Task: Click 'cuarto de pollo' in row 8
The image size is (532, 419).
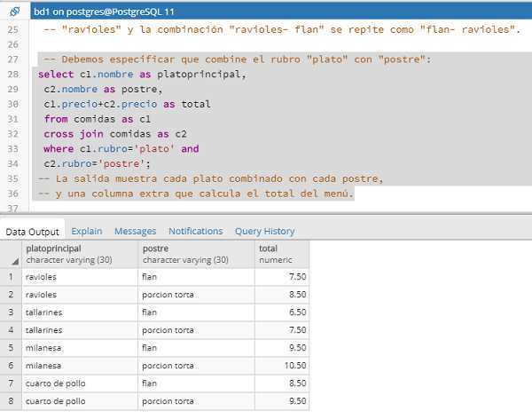Action: pos(80,401)
